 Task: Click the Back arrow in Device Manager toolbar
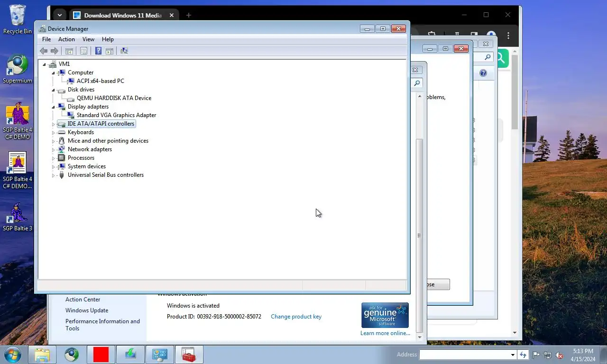44,51
